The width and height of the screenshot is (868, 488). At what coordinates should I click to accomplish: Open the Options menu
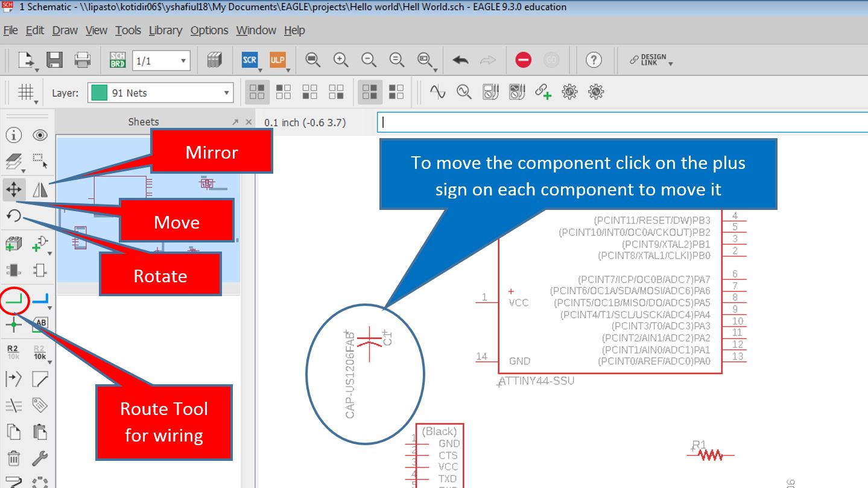click(x=209, y=30)
